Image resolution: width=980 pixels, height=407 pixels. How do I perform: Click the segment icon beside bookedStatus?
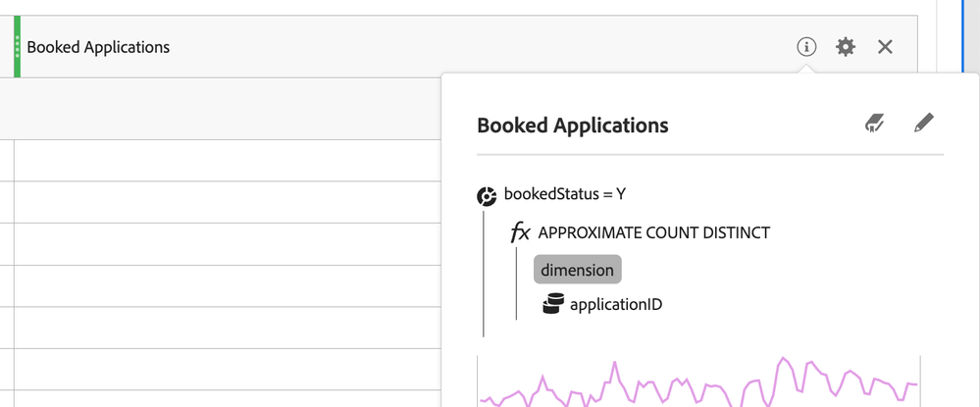487,195
